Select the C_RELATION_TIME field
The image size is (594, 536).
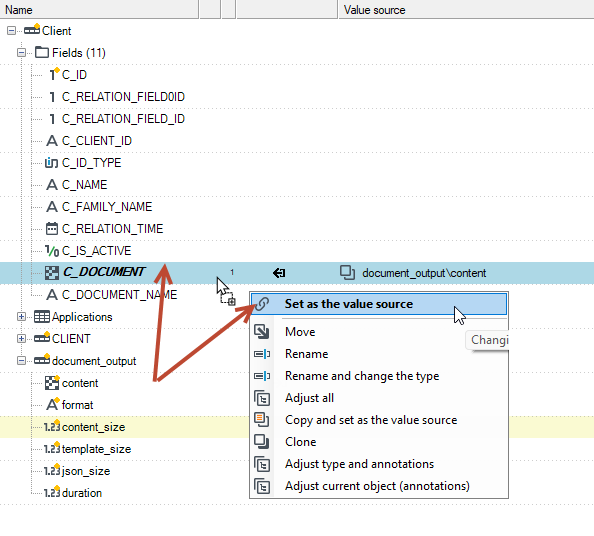pos(112,229)
